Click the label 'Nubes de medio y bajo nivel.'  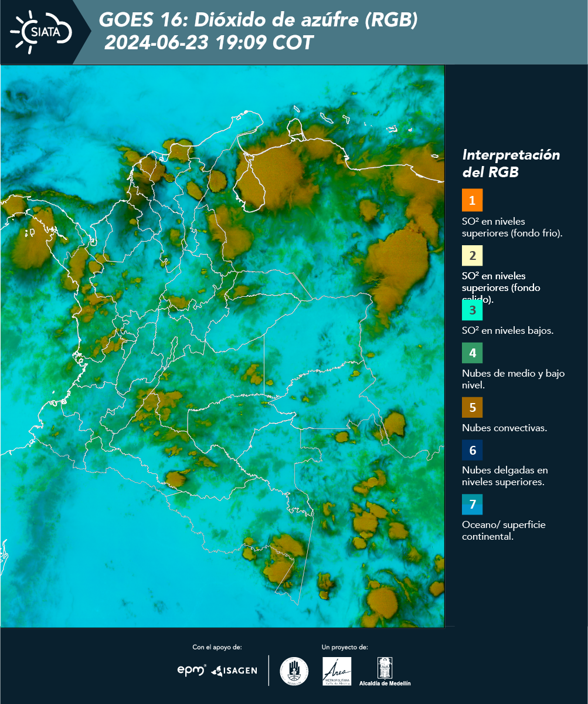514,379
